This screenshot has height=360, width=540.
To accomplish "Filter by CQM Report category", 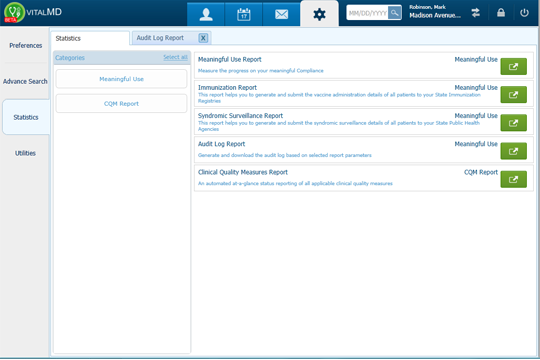I will point(121,104).
